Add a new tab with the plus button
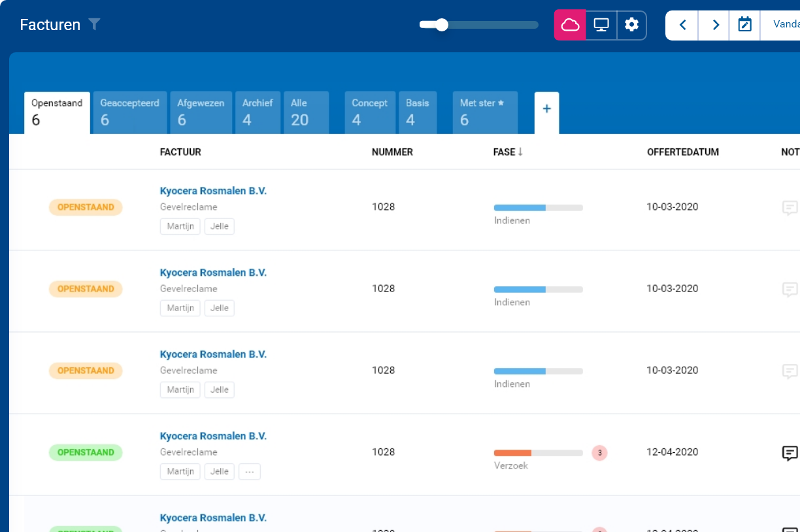 [x=547, y=112]
